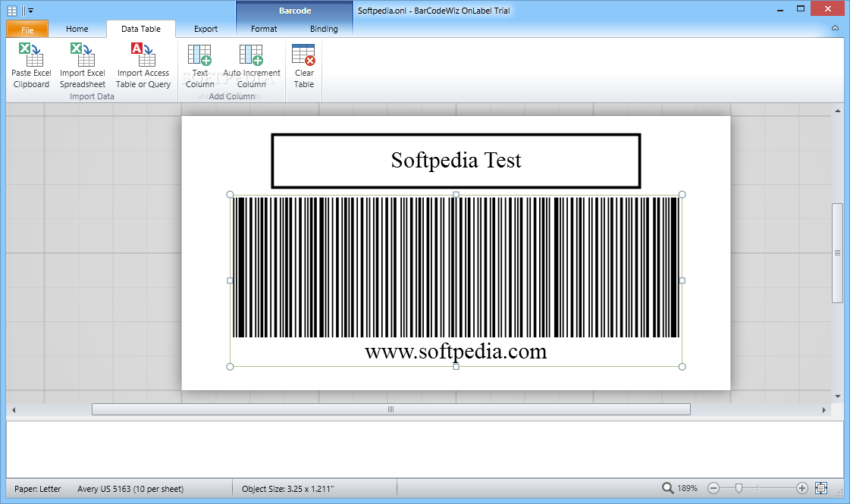Viewport: 850px width, 504px height.
Task: Select the Softpedia Test text box
Action: click(456, 161)
